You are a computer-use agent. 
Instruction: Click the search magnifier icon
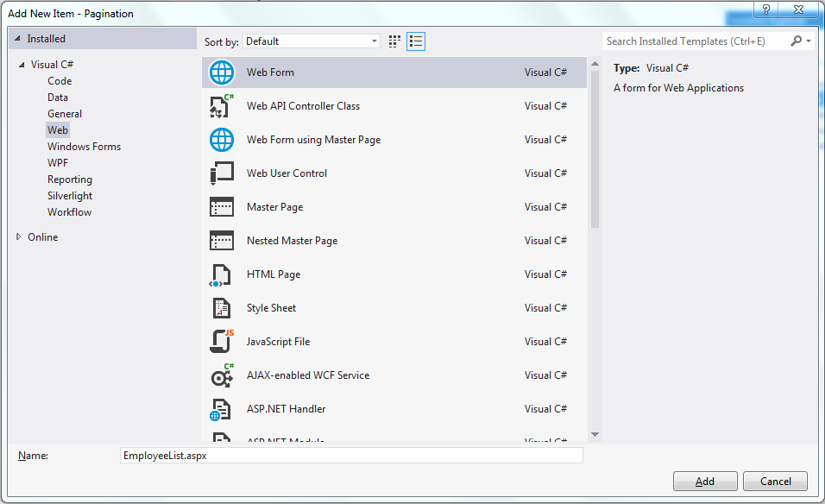(x=796, y=41)
